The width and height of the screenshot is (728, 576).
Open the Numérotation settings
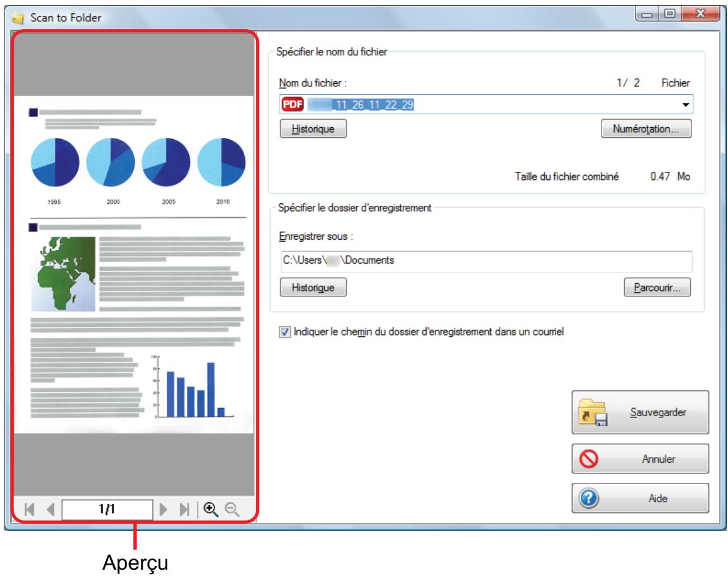646,128
